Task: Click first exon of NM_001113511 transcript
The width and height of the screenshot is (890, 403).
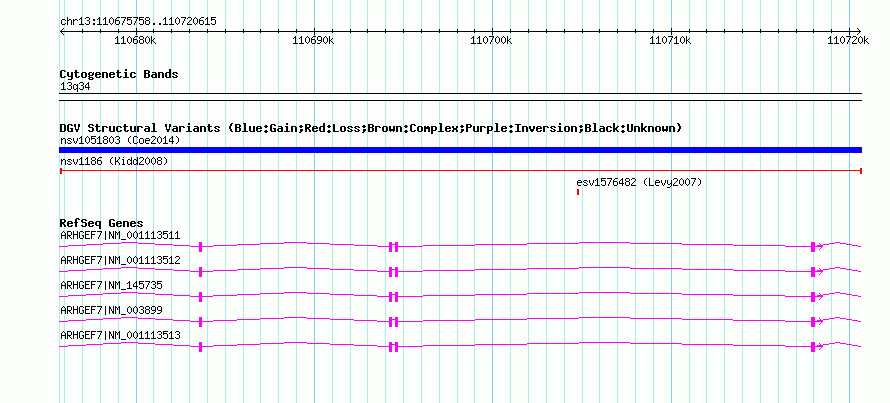Action: point(200,246)
